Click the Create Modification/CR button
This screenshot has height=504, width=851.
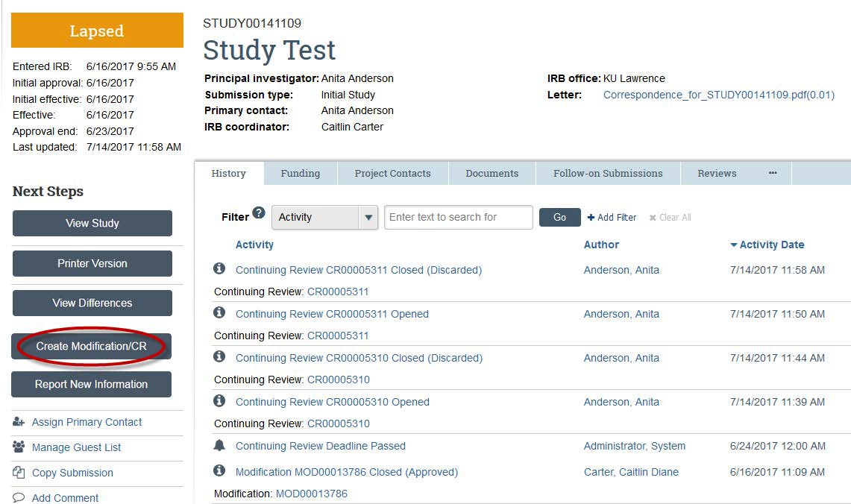[x=91, y=346]
